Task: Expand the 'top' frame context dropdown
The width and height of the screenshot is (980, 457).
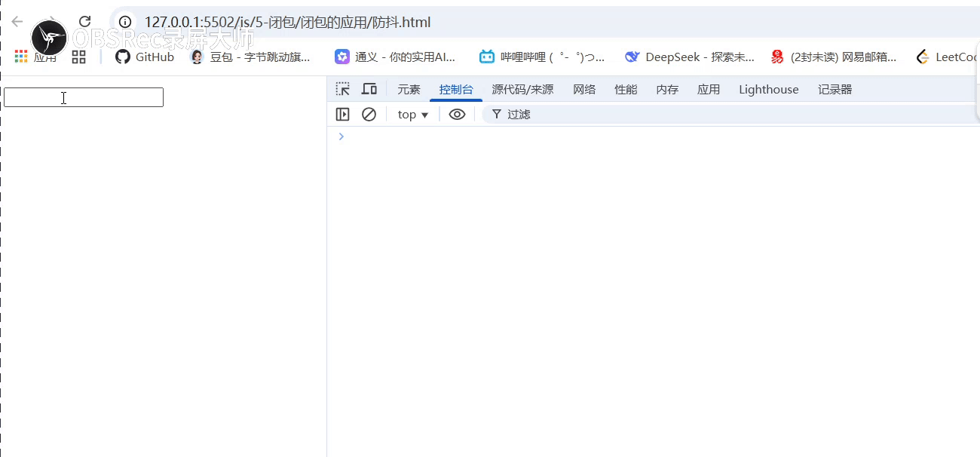Action: pyautogui.click(x=412, y=114)
